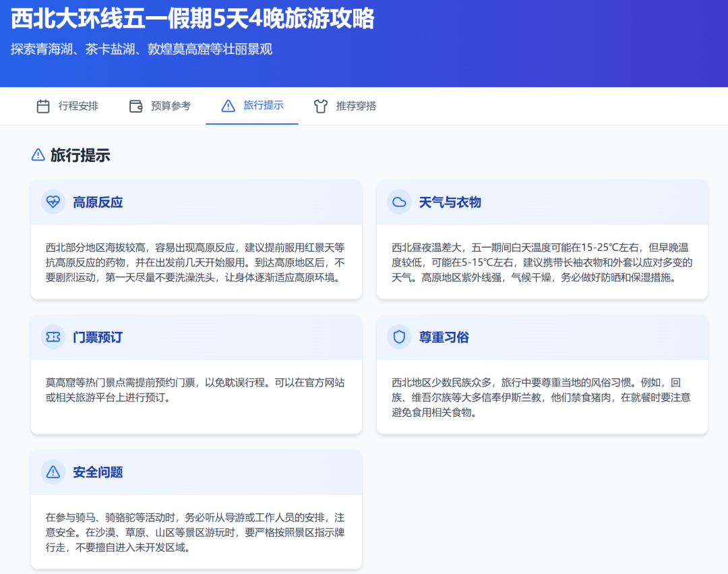This screenshot has height=574, width=728.
Task: Click the calendar icon beside 行程安排
Action: click(43, 107)
